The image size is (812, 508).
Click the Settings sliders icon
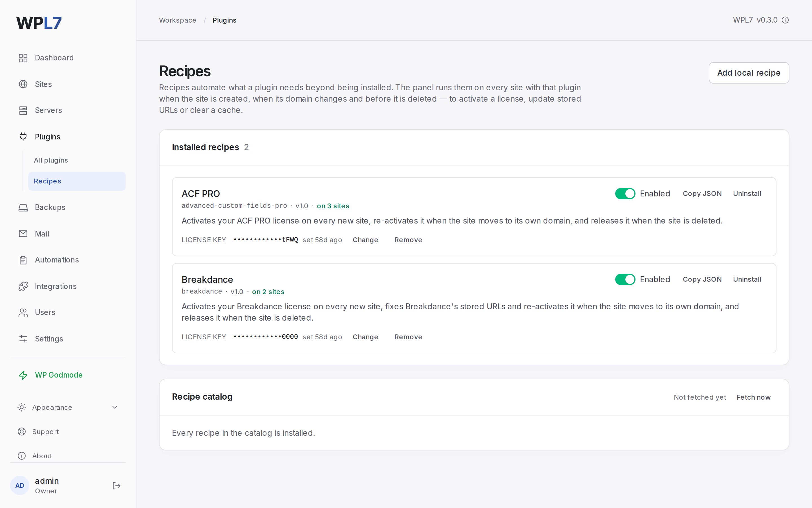coord(23,339)
